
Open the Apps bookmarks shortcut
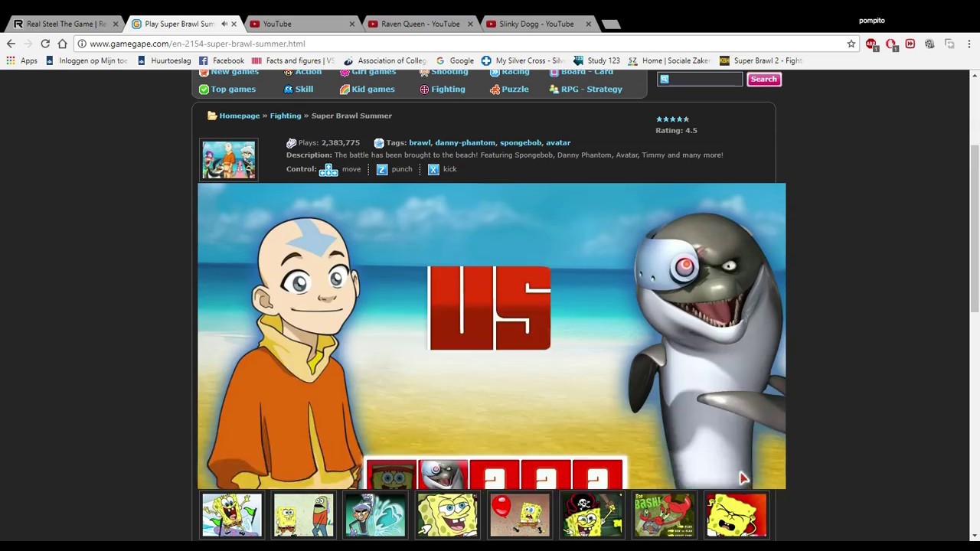tap(21, 60)
